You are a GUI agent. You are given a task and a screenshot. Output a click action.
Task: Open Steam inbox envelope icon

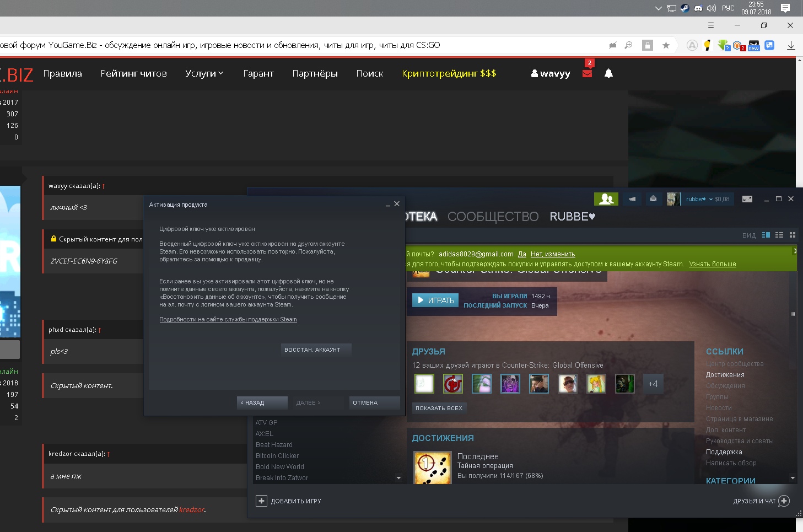pyautogui.click(x=653, y=199)
